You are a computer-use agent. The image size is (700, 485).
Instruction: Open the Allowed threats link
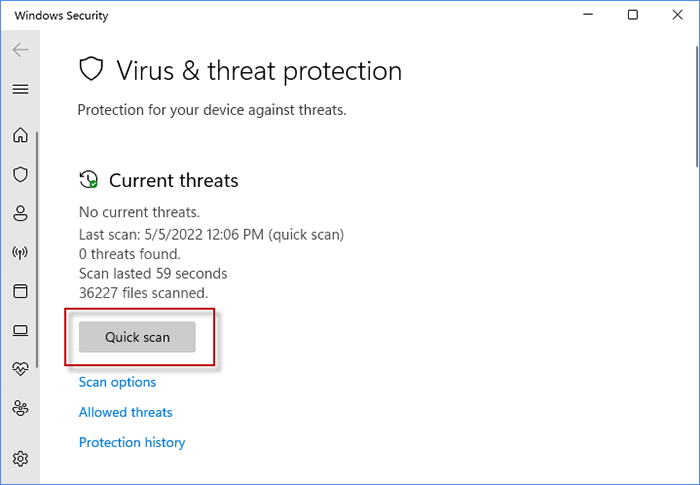(125, 412)
